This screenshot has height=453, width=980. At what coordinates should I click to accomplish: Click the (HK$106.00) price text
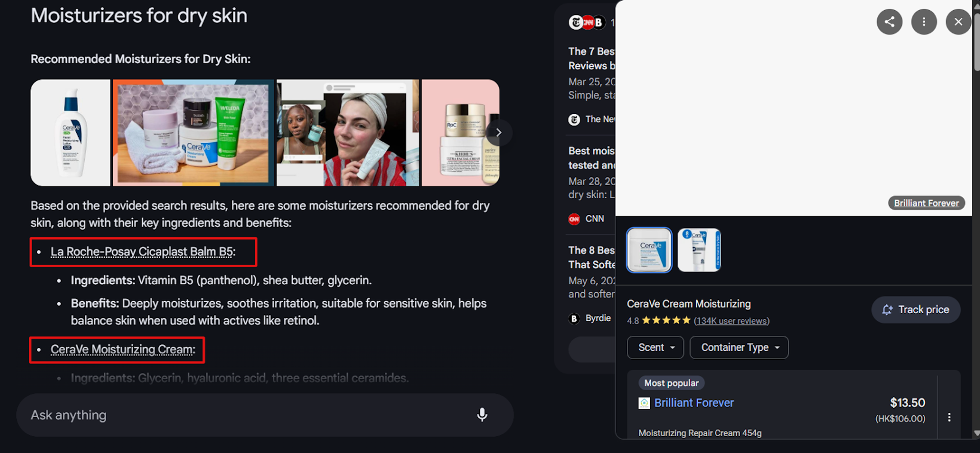click(x=900, y=419)
